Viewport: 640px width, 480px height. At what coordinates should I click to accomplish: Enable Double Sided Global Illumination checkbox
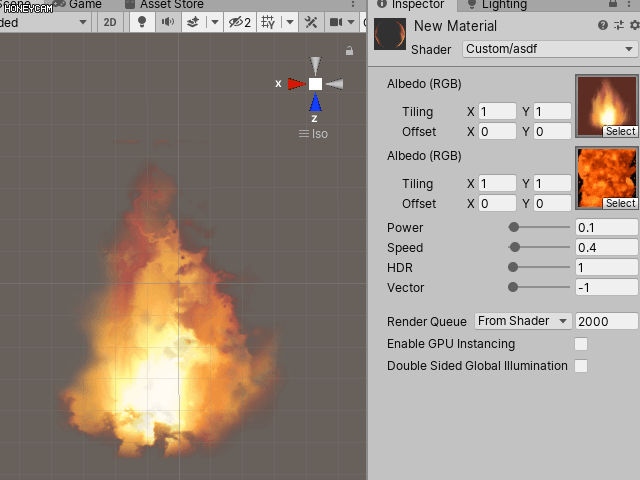click(581, 366)
